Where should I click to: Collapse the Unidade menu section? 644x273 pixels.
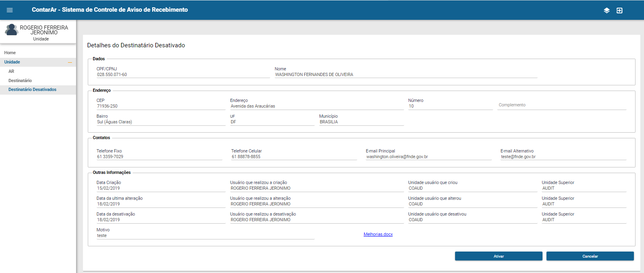70,62
